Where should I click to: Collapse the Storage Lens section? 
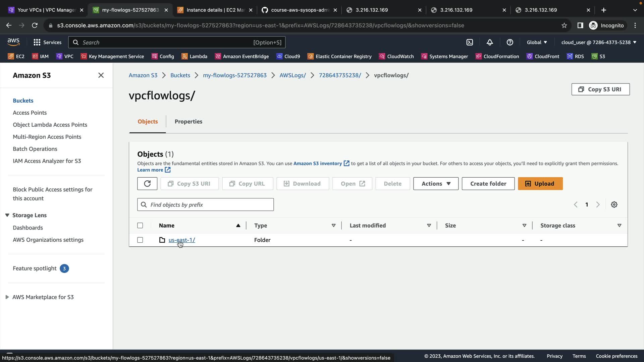(x=7, y=215)
